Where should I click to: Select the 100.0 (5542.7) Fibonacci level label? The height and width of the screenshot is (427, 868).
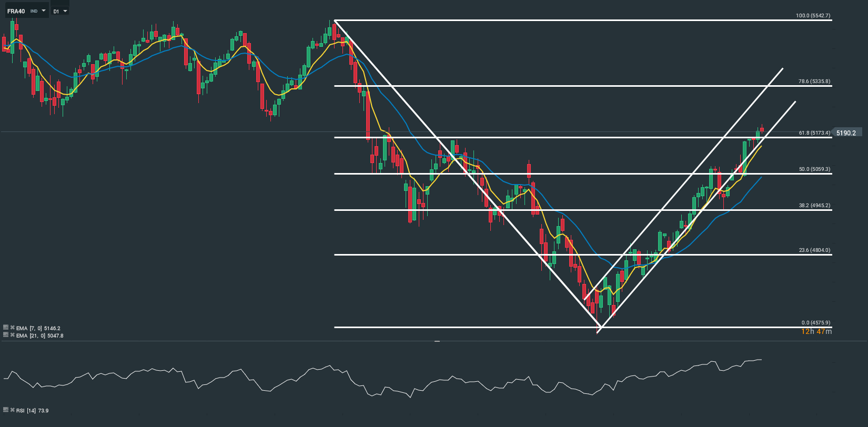click(x=813, y=16)
